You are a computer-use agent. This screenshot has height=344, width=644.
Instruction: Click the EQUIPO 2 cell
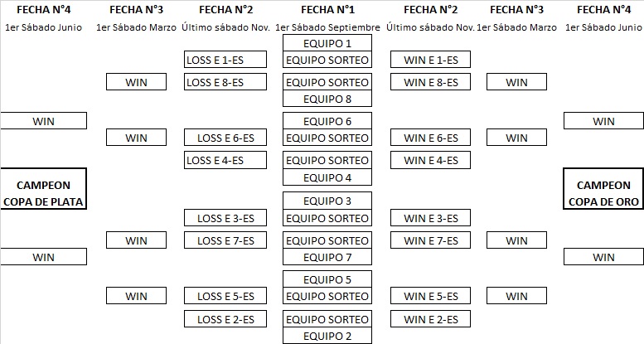[x=327, y=336]
